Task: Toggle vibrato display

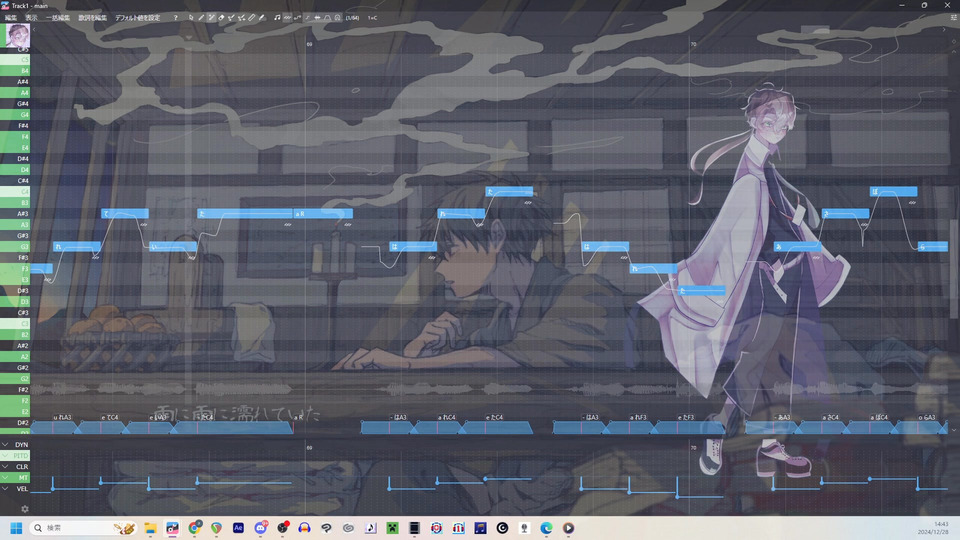Action: click(287, 18)
